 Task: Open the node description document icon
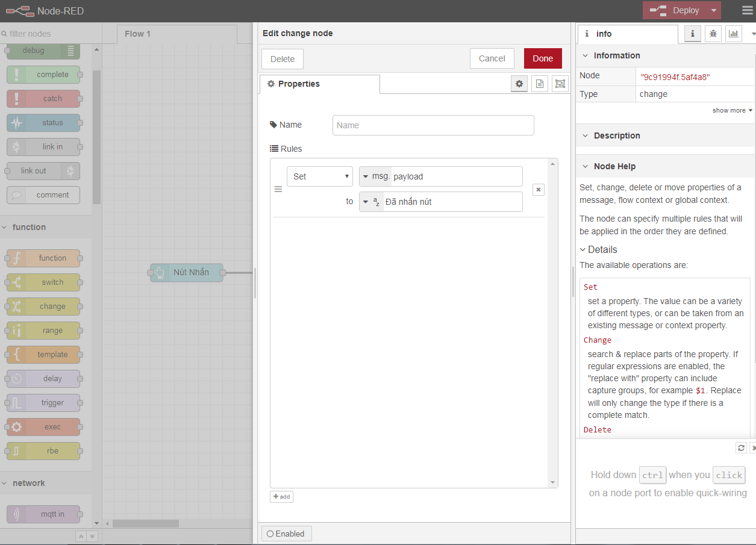540,84
